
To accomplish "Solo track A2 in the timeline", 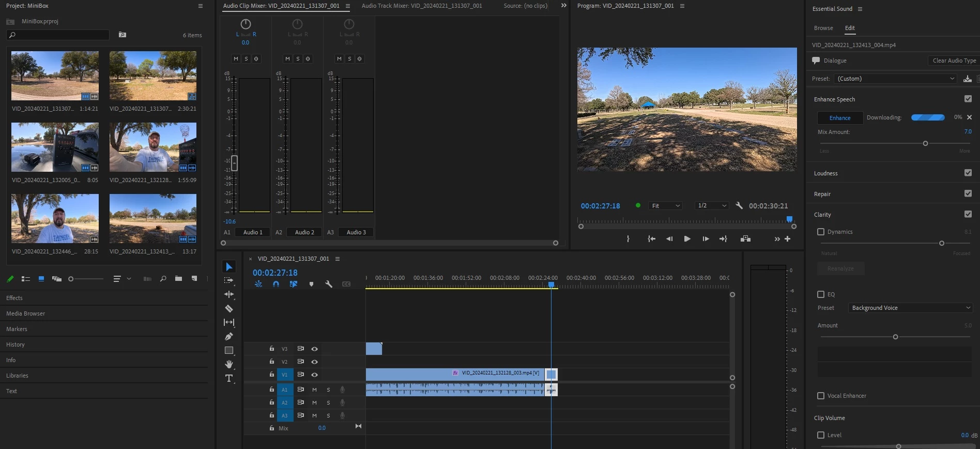I will 328,402.
